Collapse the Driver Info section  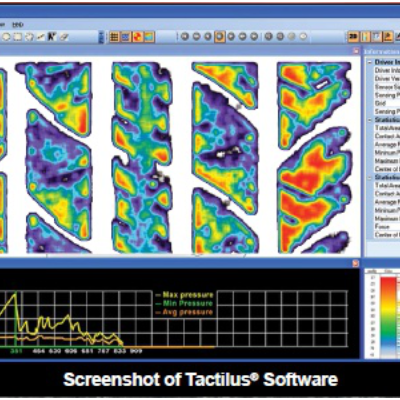click(x=370, y=62)
